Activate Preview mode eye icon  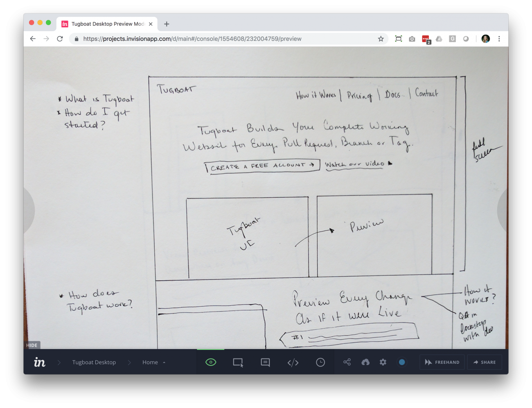tap(211, 362)
